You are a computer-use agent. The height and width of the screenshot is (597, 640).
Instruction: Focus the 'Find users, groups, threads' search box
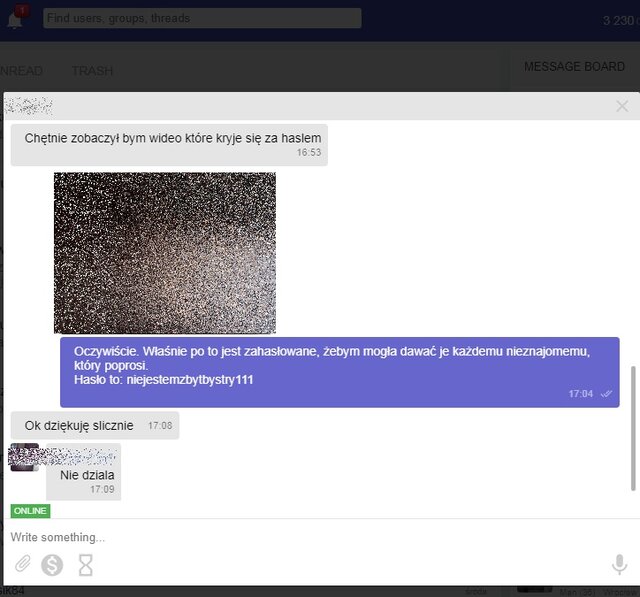pyautogui.click(x=202, y=18)
